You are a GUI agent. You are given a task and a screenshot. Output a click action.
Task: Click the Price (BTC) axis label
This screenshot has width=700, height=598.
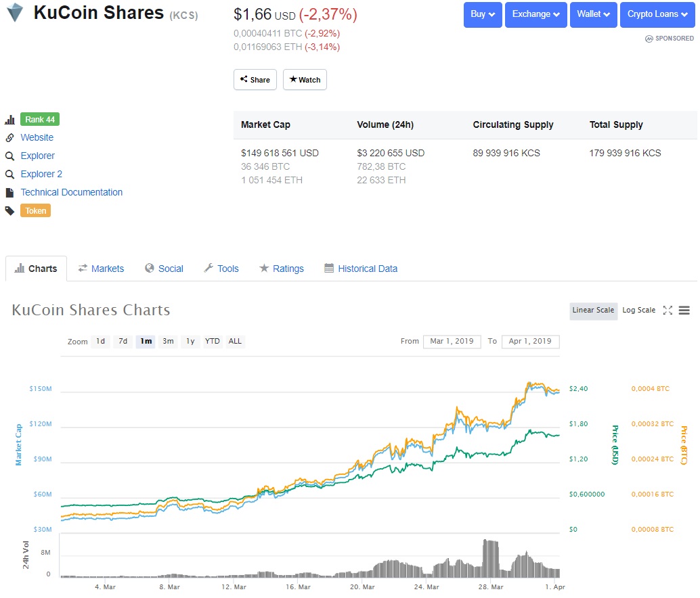684,444
